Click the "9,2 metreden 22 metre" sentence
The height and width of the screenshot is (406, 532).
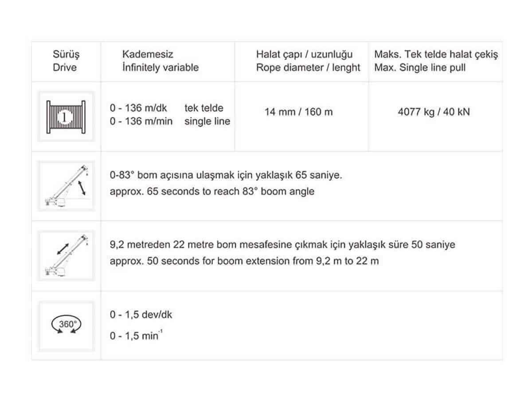[282, 245]
